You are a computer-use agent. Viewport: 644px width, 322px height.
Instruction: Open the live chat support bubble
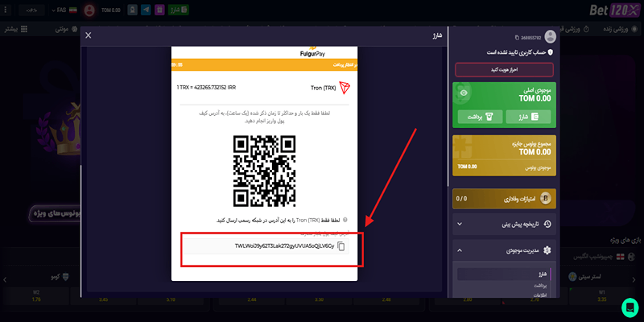point(630,308)
